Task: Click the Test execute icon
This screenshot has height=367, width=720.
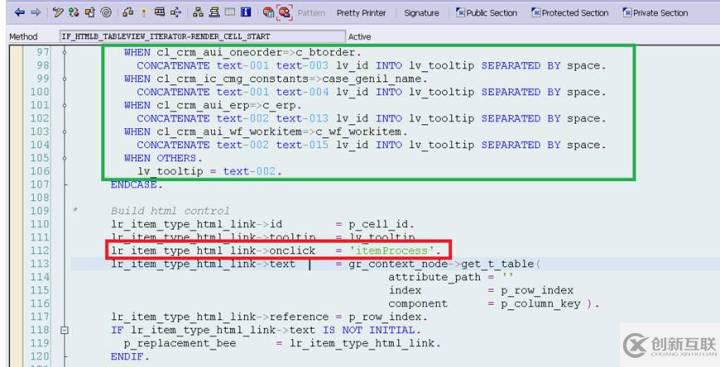Action: point(159,12)
